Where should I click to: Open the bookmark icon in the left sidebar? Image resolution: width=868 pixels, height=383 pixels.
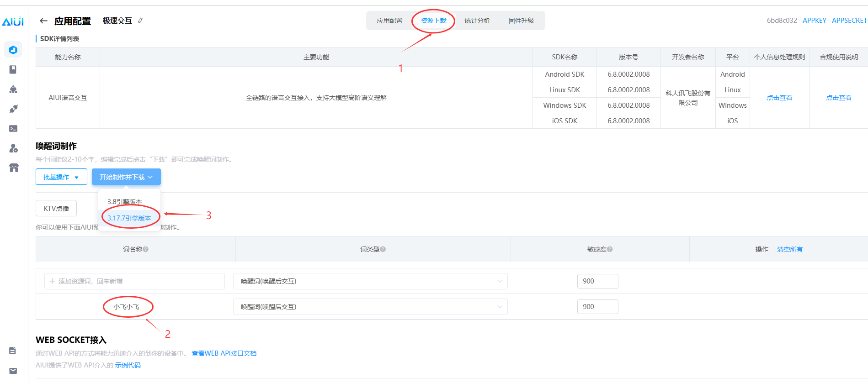(13, 69)
